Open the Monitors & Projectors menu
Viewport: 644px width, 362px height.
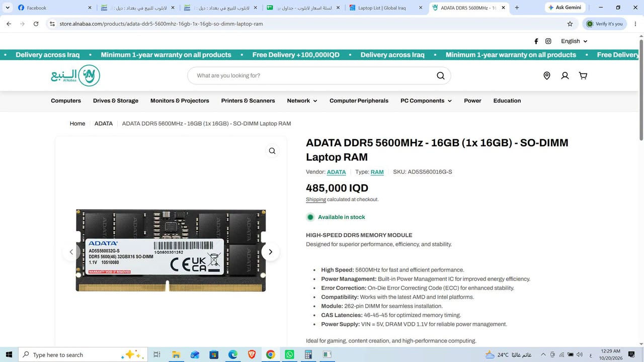coord(180,101)
